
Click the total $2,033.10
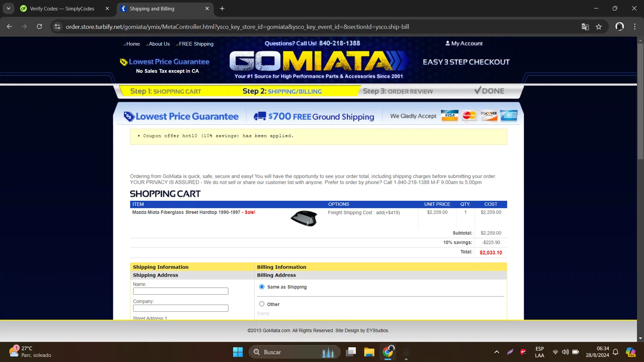491,253
